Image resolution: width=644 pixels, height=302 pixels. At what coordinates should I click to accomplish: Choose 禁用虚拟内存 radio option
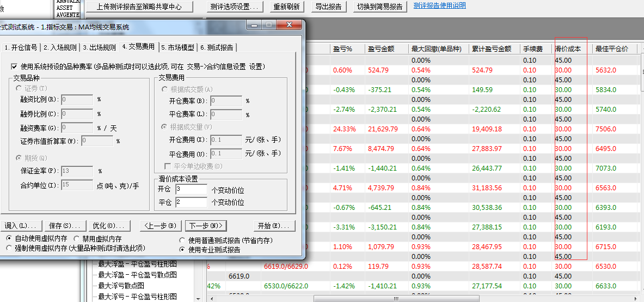coord(77,239)
